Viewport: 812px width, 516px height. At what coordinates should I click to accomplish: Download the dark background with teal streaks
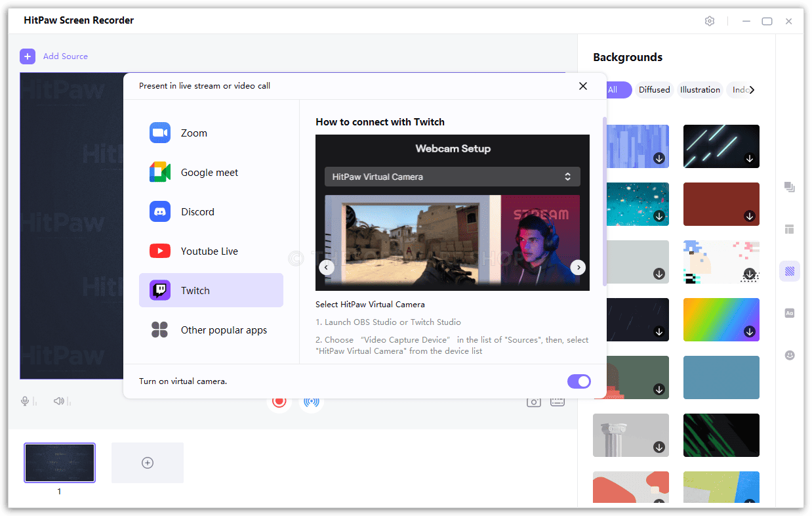(750, 158)
